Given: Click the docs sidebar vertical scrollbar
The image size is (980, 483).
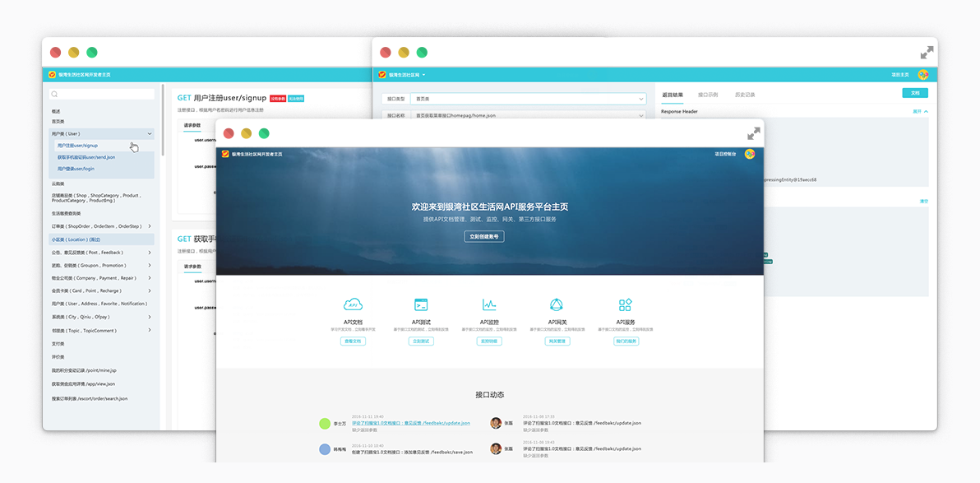Looking at the screenshot, I should (x=163, y=119).
